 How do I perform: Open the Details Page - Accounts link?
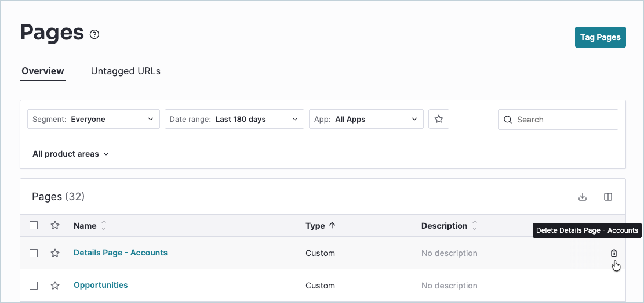tap(121, 252)
